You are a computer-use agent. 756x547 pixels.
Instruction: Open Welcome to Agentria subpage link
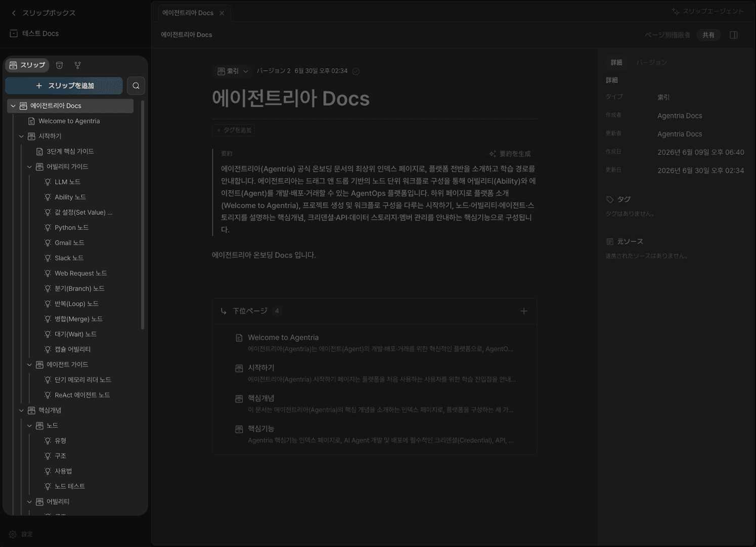tap(283, 338)
